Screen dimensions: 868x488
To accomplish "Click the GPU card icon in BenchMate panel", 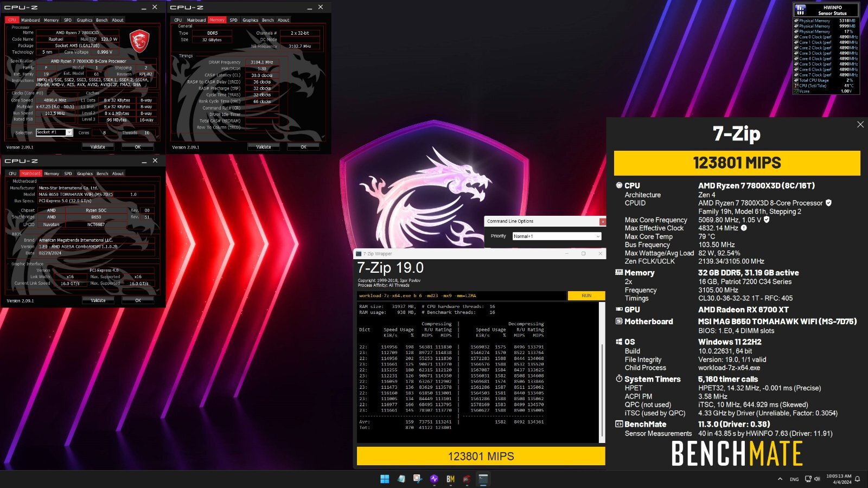I will tap(618, 310).
